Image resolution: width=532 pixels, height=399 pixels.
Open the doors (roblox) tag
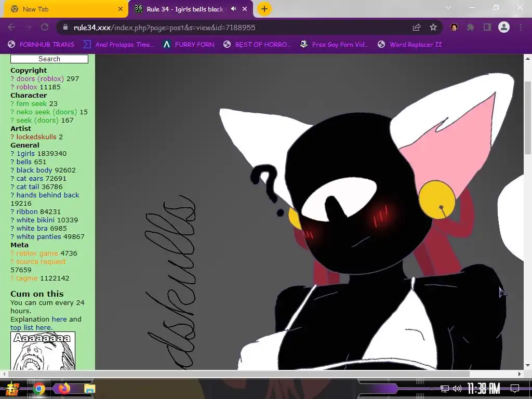[x=40, y=79]
